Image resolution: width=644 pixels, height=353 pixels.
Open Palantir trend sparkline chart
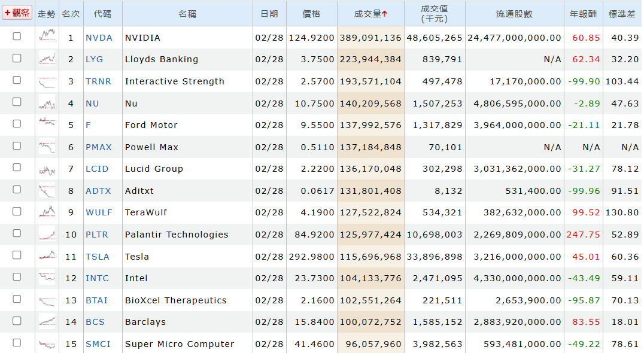pyautogui.click(x=47, y=235)
